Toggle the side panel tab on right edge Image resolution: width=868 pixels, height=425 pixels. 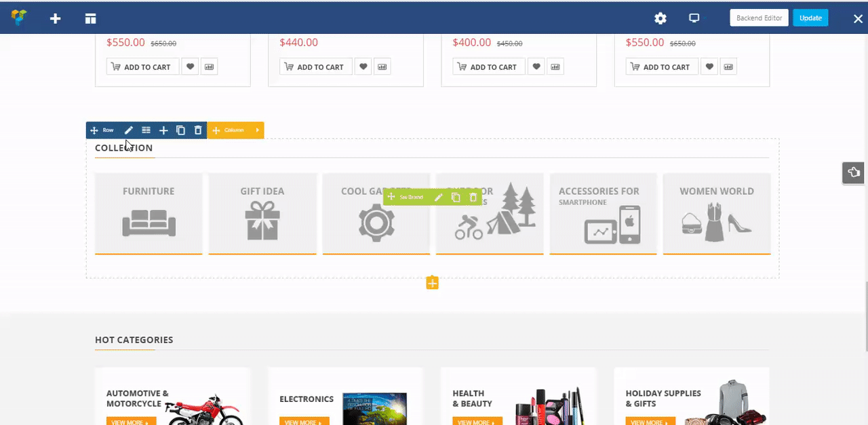click(854, 172)
